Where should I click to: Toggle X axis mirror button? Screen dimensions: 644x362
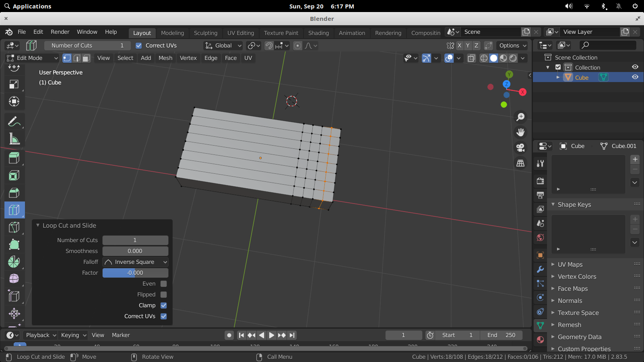tap(459, 45)
